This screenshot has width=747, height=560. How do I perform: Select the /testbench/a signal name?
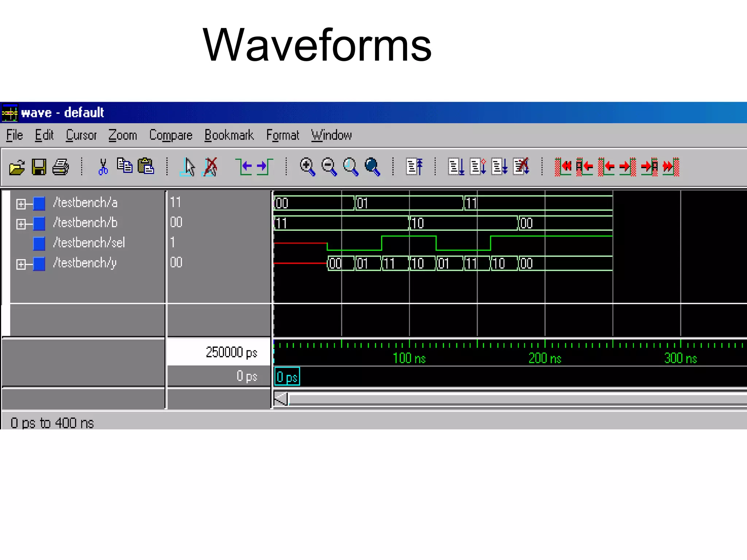point(85,202)
